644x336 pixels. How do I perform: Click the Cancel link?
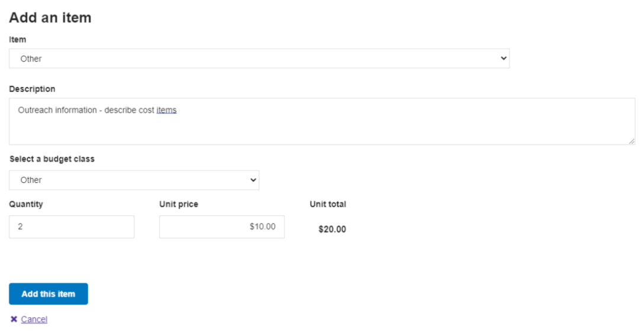point(34,319)
